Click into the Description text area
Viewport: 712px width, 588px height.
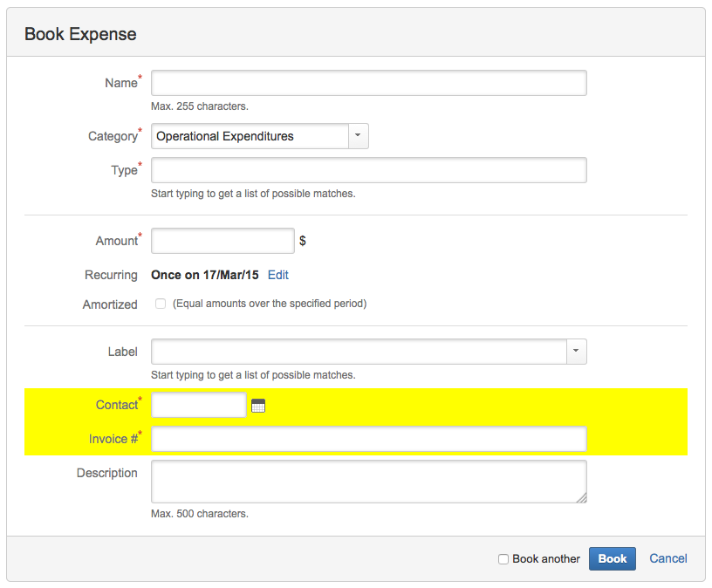[x=368, y=480]
